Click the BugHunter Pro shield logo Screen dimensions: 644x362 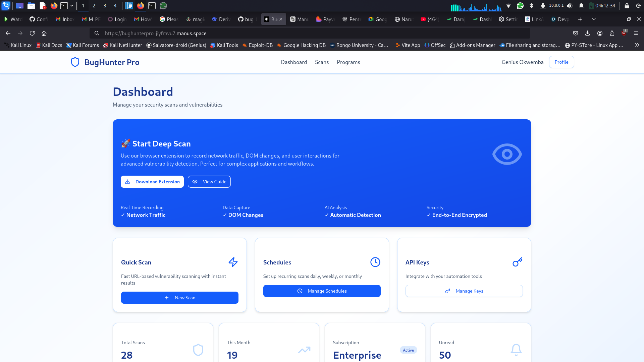pos(75,62)
